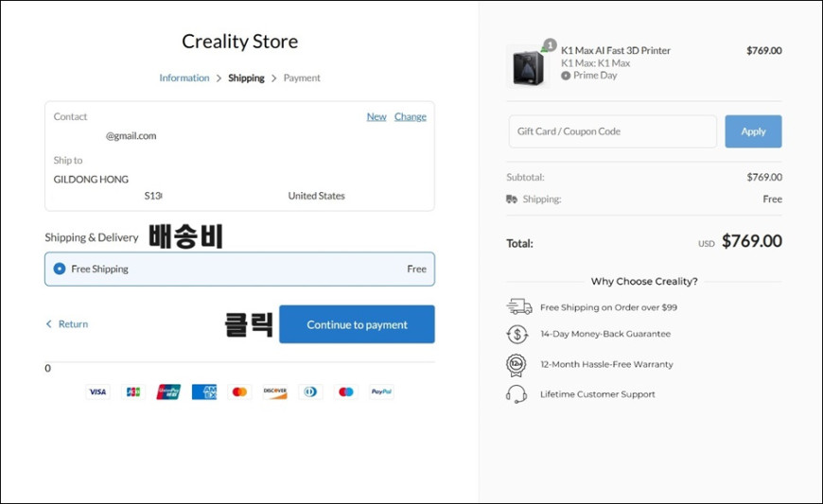Click Continue to payment button
The image size is (823, 504).
(x=357, y=324)
